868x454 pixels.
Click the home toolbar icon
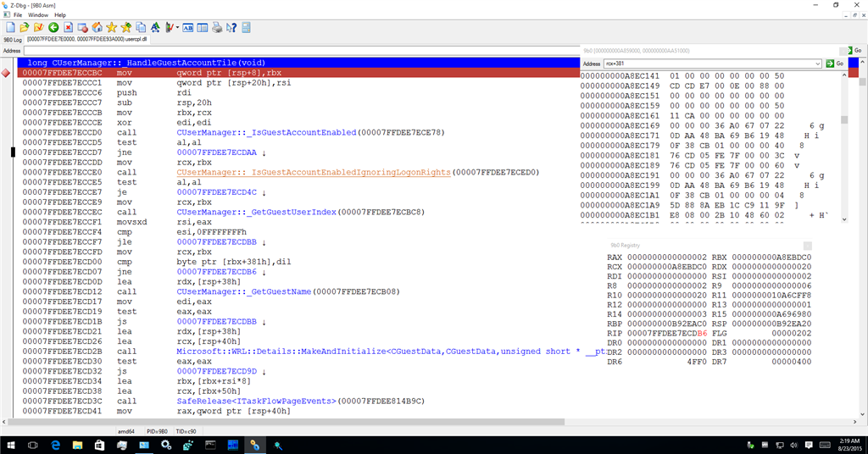click(97, 27)
